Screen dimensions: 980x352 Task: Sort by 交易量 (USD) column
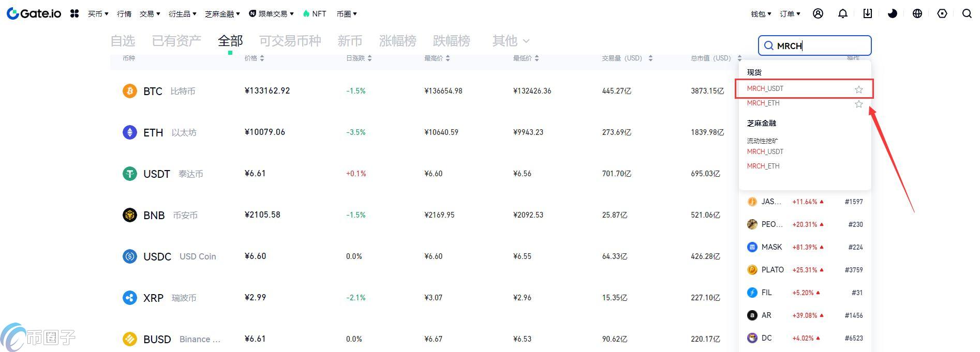click(x=627, y=58)
